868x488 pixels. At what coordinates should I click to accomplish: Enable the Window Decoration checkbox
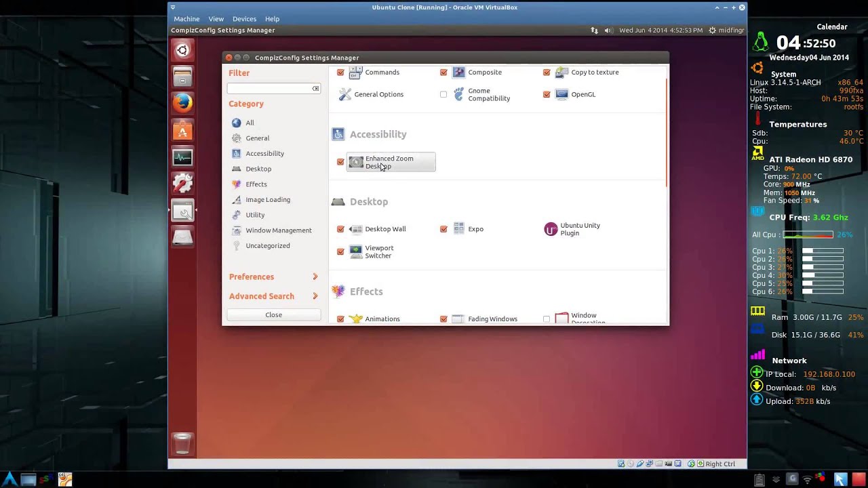(x=547, y=319)
